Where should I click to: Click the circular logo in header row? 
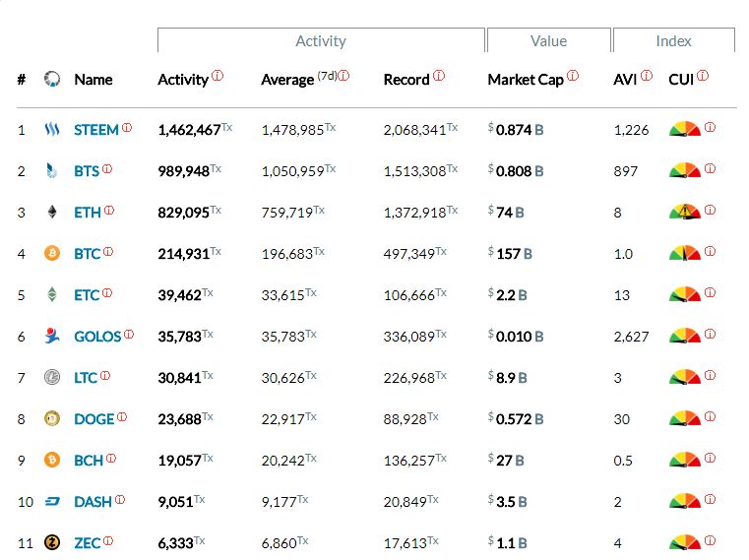52,79
